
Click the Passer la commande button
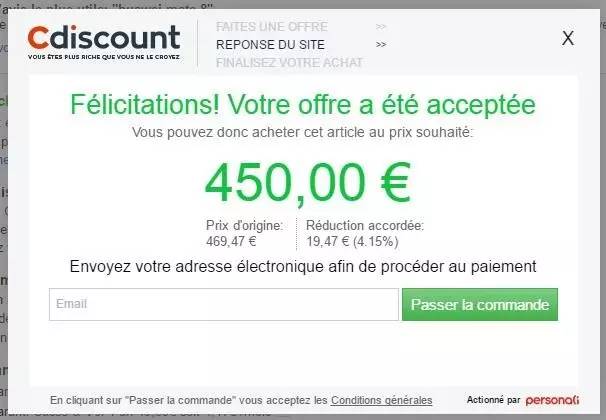(480, 304)
